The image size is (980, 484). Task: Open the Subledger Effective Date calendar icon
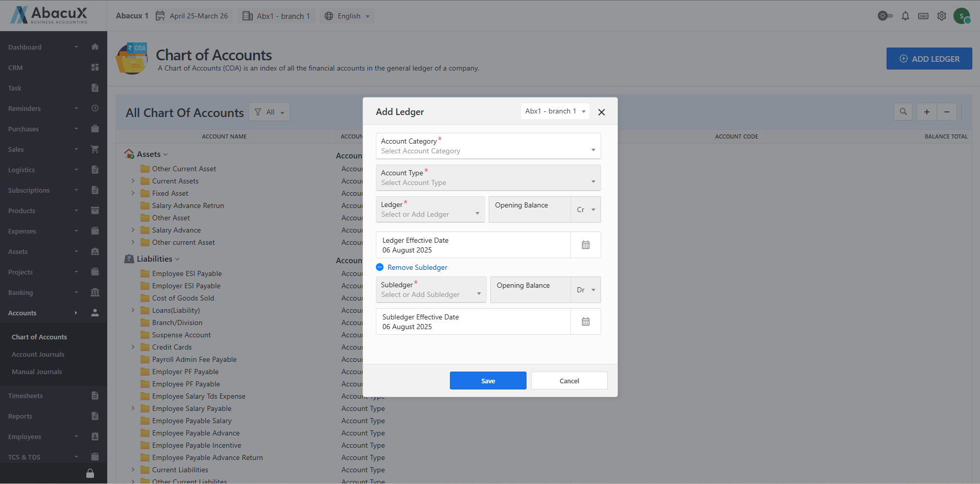[585, 322]
